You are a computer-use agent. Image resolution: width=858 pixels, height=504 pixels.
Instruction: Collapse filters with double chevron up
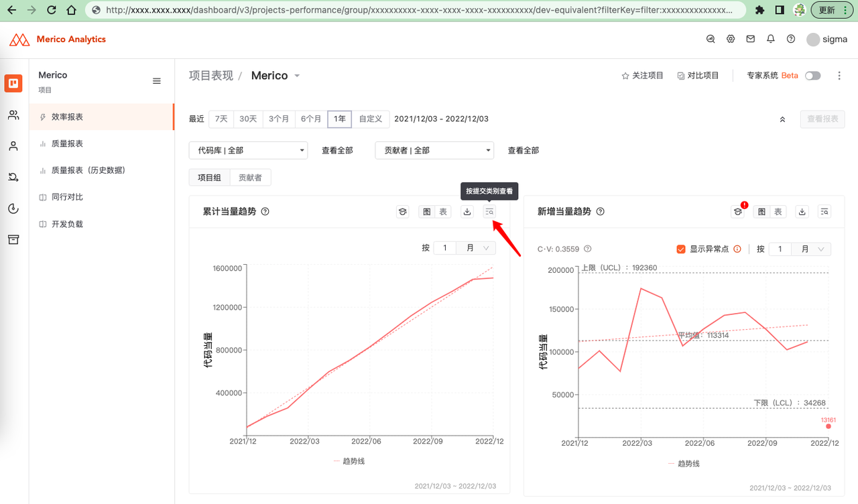pyautogui.click(x=782, y=119)
